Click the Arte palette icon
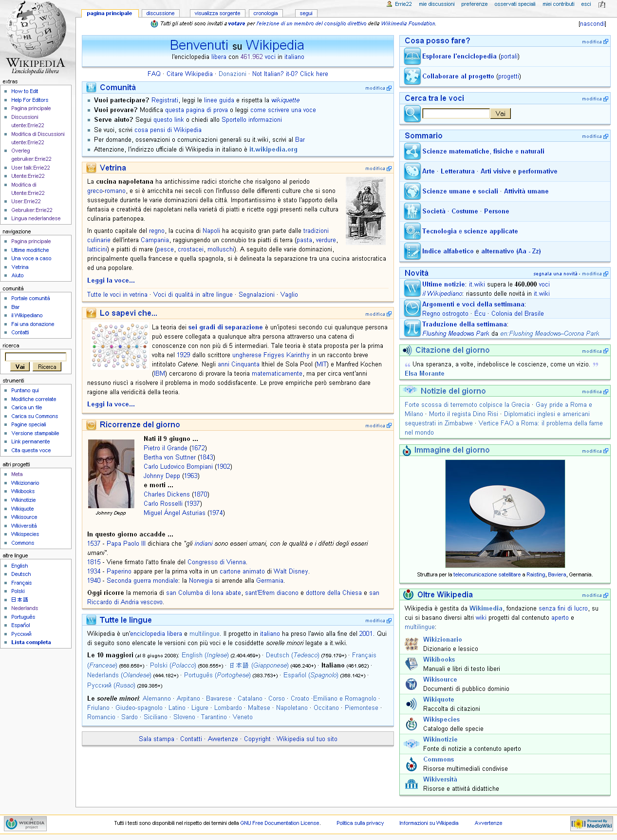Viewport: 617px width, 840px height. coord(412,172)
